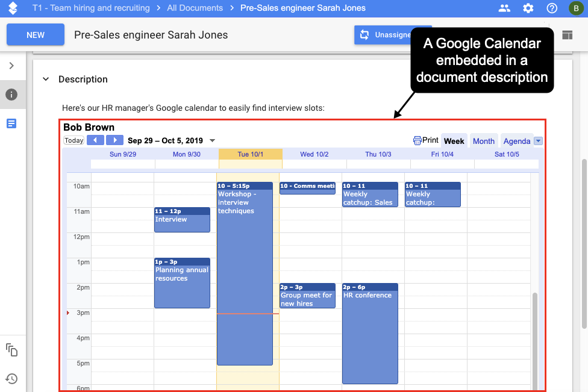The height and width of the screenshot is (392, 588).
Task: Switch calendar to Week view
Action: pyautogui.click(x=454, y=141)
